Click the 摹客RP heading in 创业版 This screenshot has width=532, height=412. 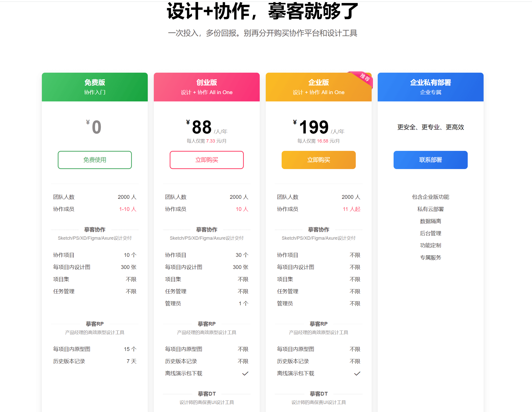point(207,324)
